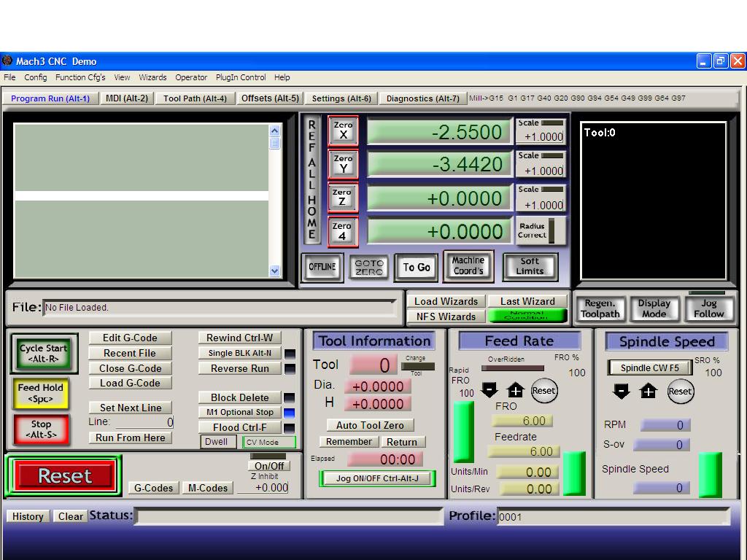The width and height of the screenshot is (747, 560).
Task: Toggle Flood Ctrl-F coolant
Action: [239, 427]
